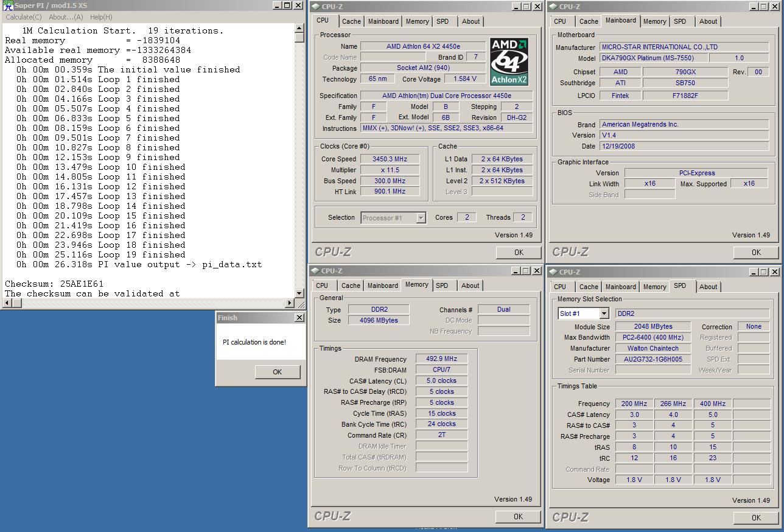Select Caches tab in the Memory CPU-Z window
Screen dimensions: 784x532
351,285
